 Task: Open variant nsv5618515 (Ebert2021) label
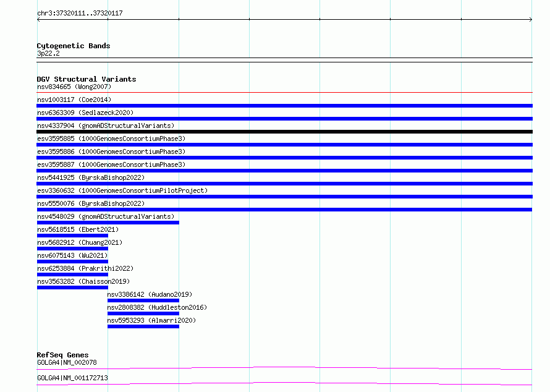(78, 229)
